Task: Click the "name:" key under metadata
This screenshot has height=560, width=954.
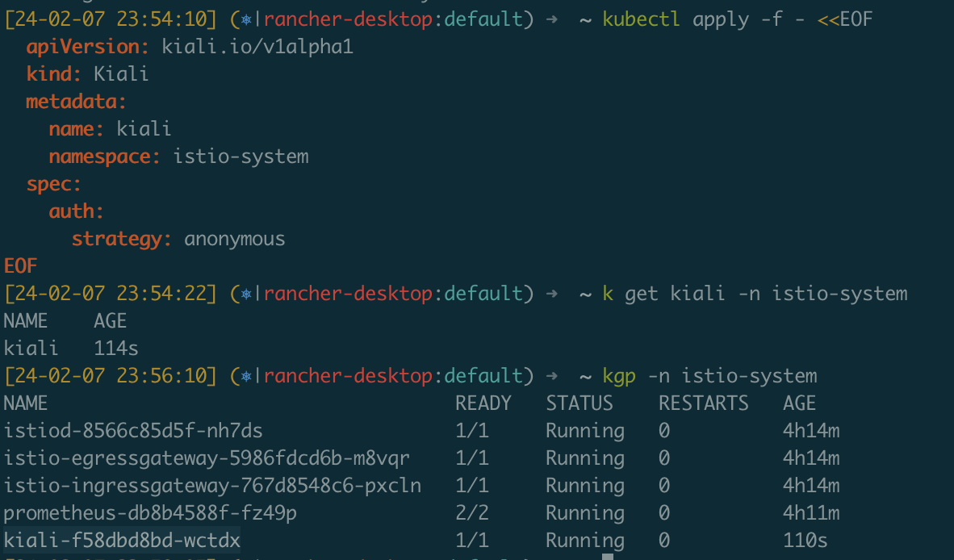Action: point(77,129)
